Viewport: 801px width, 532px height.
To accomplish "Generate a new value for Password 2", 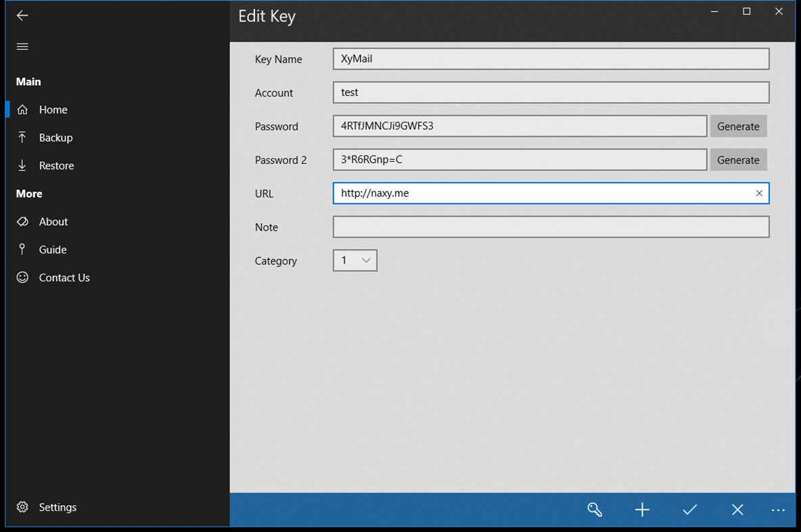I will click(x=738, y=160).
